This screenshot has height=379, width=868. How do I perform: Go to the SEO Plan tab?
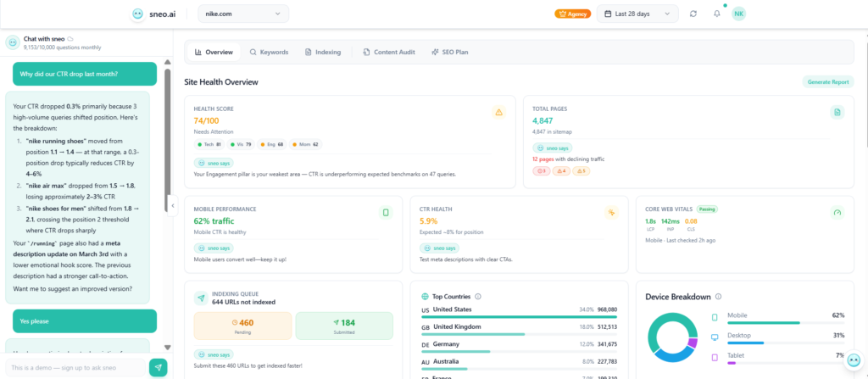pos(449,52)
